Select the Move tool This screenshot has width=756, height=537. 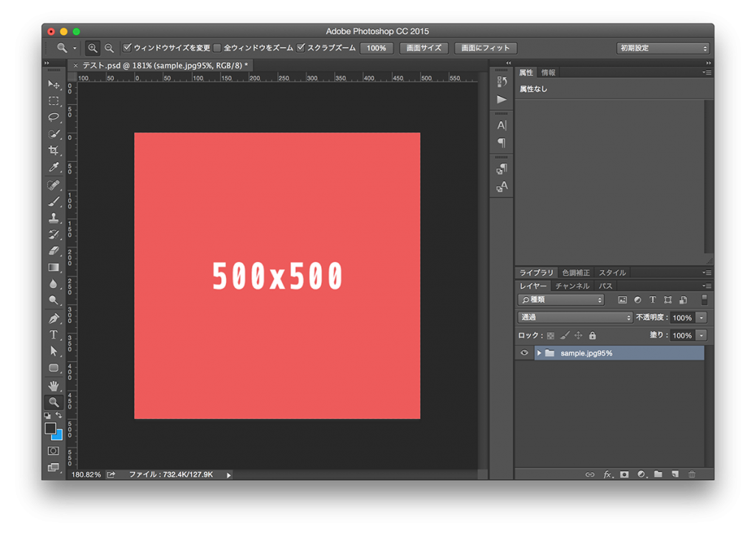point(54,85)
